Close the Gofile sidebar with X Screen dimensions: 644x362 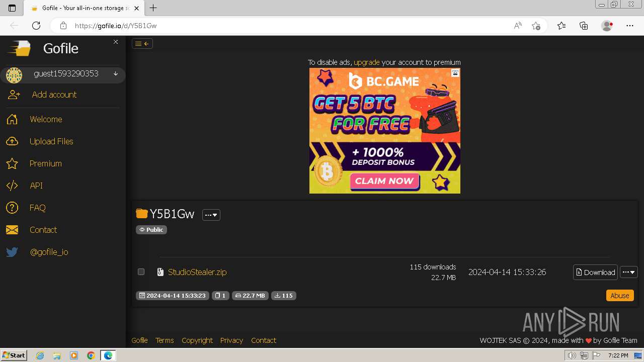116,42
